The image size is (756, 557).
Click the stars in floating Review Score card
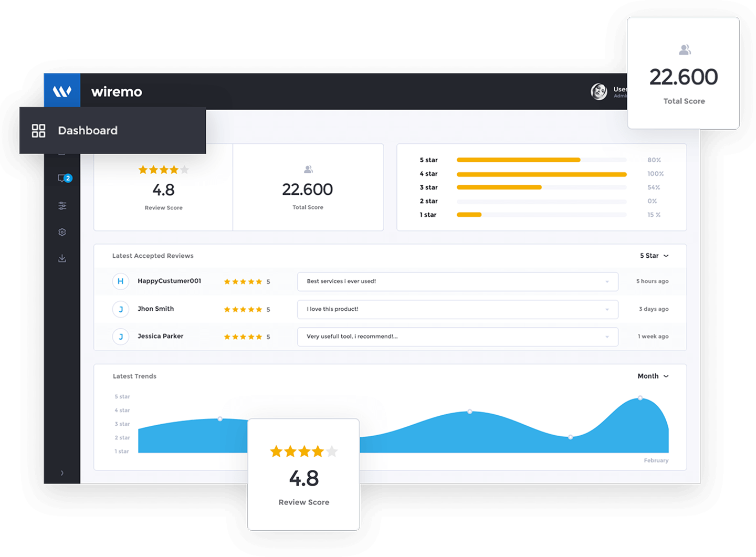pyautogui.click(x=304, y=451)
